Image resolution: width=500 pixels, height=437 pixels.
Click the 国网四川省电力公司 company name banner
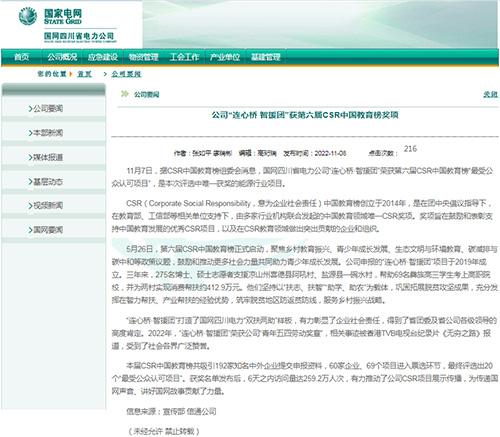coord(79,36)
